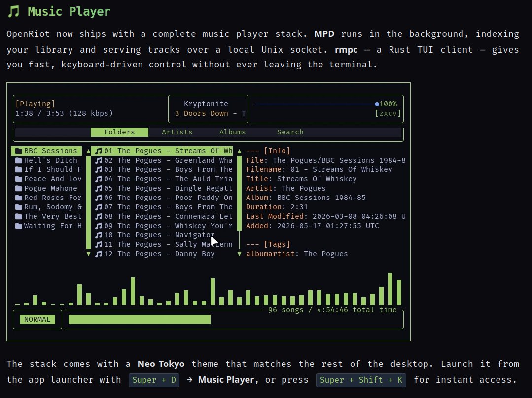Viewport: 532px width, 398px height.
Task: Click the note icon of track 11 Sally MacLenn
Action: [x=99, y=244]
